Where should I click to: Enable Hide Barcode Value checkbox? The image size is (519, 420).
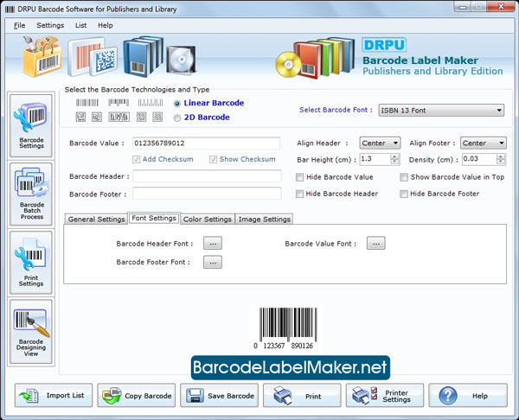(x=299, y=177)
